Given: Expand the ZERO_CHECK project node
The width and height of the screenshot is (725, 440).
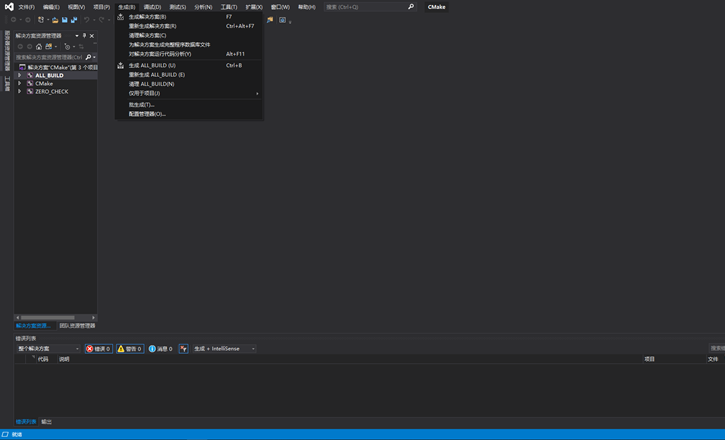Looking at the screenshot, I should (19, 92).
